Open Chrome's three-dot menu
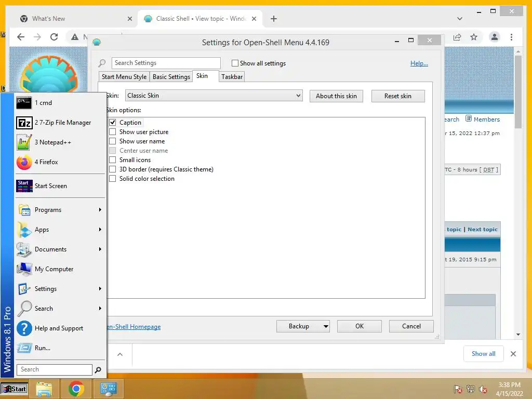The height and width of the screenshot is (399, 532). (x=511, y=37)
